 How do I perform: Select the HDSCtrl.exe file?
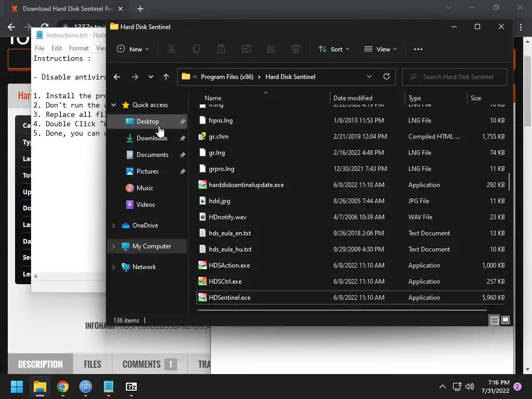pyautogui.click(x=351, y=282)
